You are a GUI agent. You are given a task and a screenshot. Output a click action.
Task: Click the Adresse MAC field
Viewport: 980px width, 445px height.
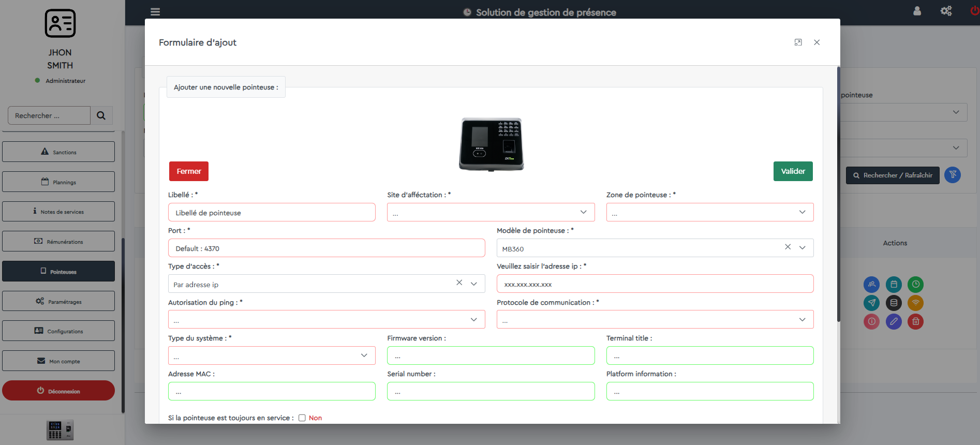[272, 391]
